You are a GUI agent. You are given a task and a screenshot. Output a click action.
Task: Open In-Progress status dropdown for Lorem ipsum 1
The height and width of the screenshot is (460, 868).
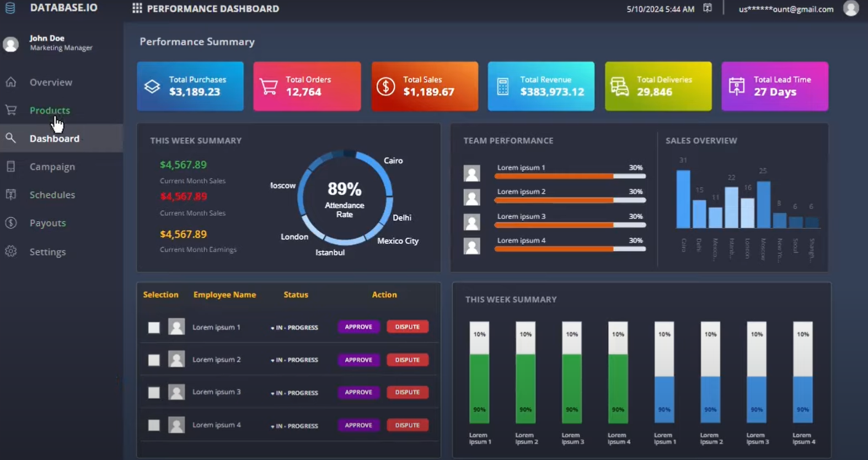pos(294,328)
